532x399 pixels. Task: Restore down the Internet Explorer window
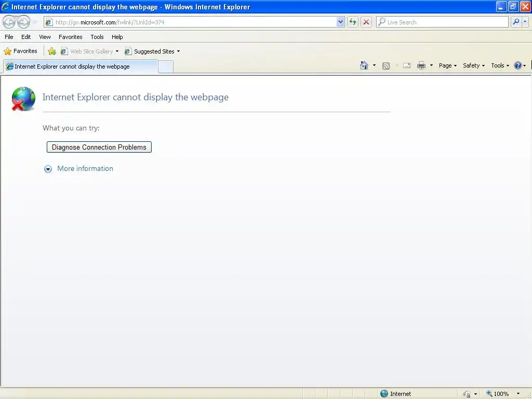(x=513, y=6)
